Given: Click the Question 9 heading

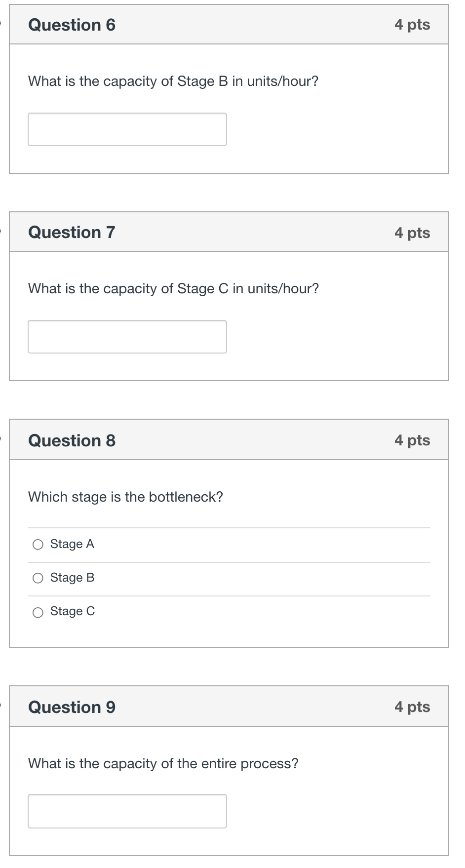Looking at the screenshot, I should pos(72,707).
